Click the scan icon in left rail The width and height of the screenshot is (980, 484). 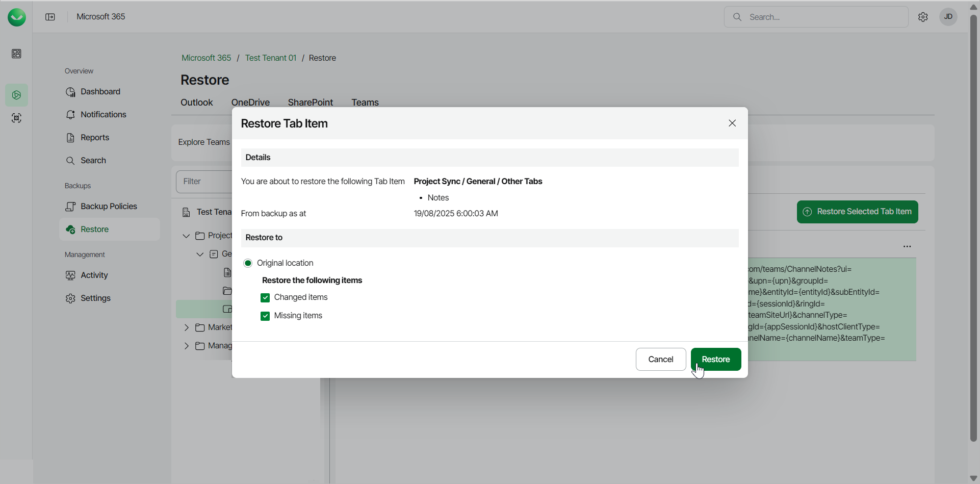[x=17, y=118]
